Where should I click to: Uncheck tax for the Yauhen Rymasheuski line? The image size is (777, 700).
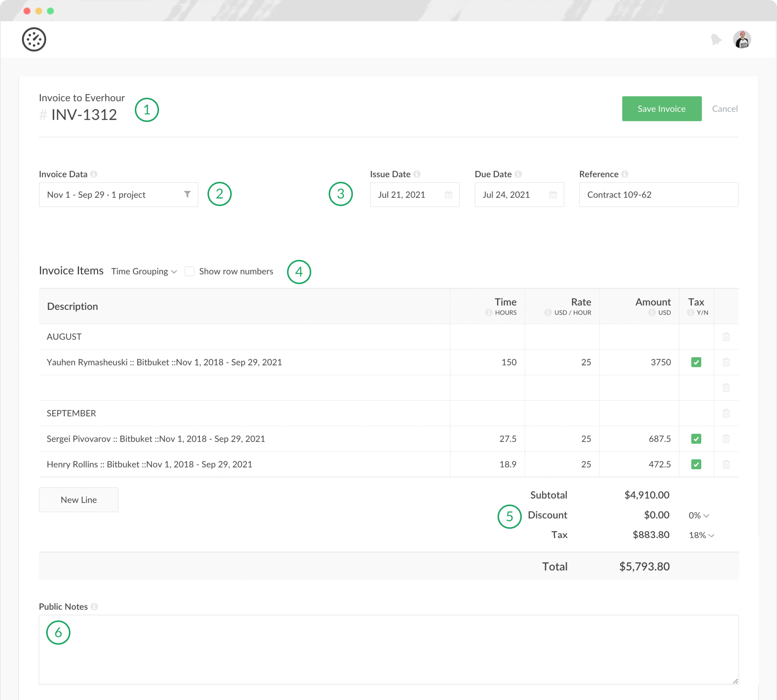tap(696, 362)
